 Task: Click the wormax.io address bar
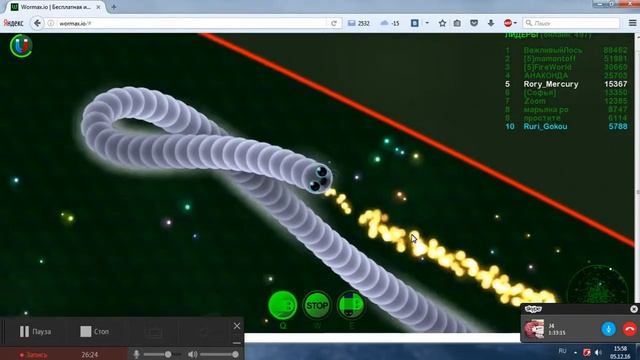tap(192, 23)
